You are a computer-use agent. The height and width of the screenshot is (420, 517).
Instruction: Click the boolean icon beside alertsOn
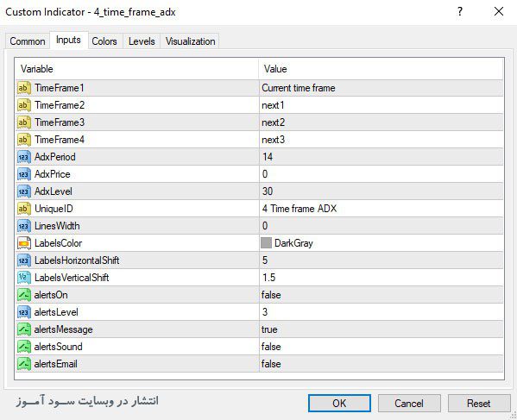[x=24, y=295]
